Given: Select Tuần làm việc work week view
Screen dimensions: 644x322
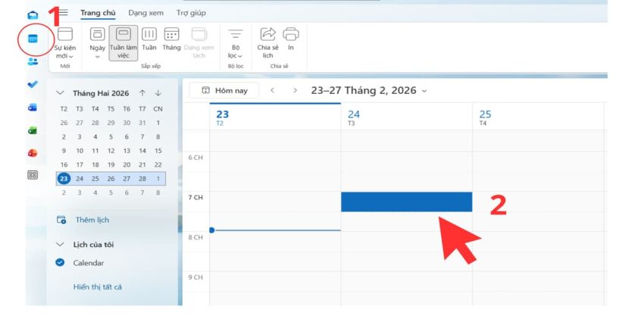Looking at the screenshot, I should (x=123, y=43).
